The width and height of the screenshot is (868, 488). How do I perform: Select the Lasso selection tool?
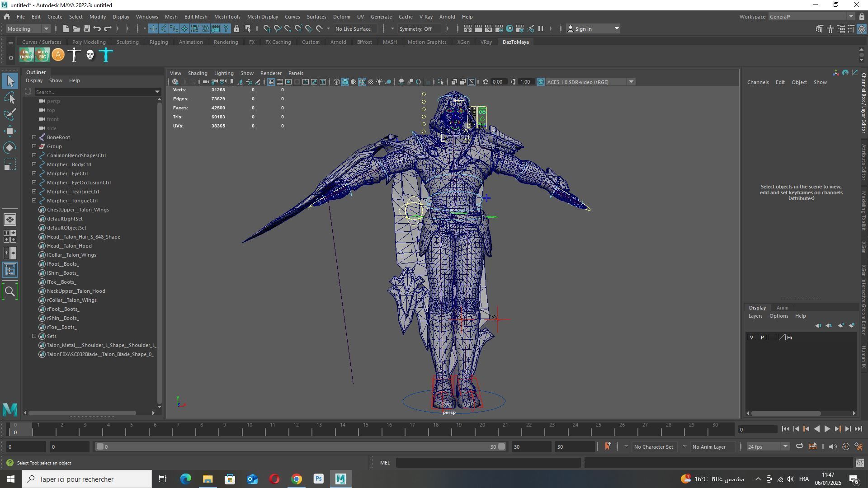click(10, 98)
